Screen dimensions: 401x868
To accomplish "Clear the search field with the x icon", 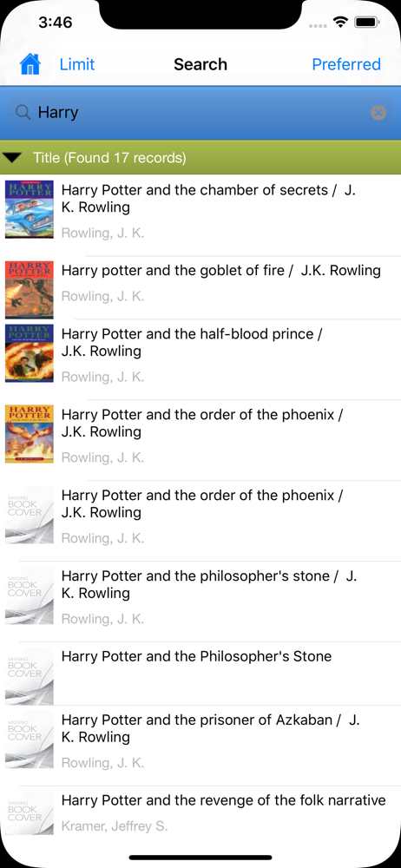I will [378, 113].
